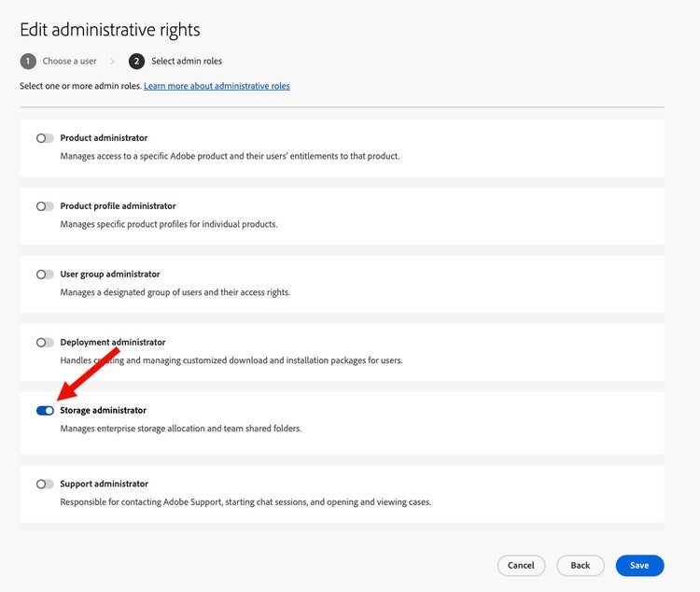Disable the Storage administrator toggle
Image resolution: width=700 pixels, height=592 pixels.
pos(45,411)
